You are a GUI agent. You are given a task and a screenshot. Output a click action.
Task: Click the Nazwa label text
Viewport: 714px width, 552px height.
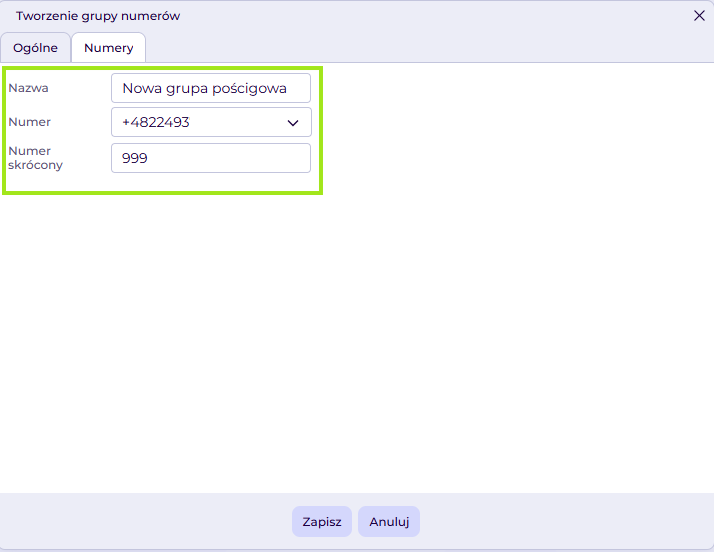tap(28, 88)
